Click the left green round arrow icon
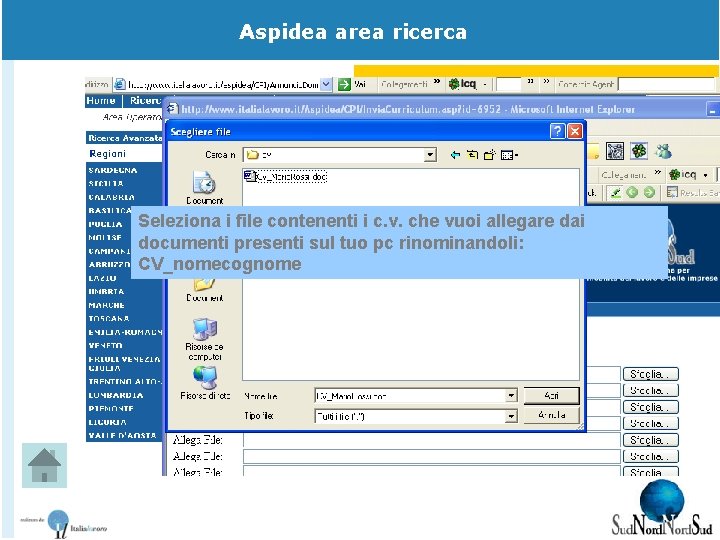 (632, 192)
